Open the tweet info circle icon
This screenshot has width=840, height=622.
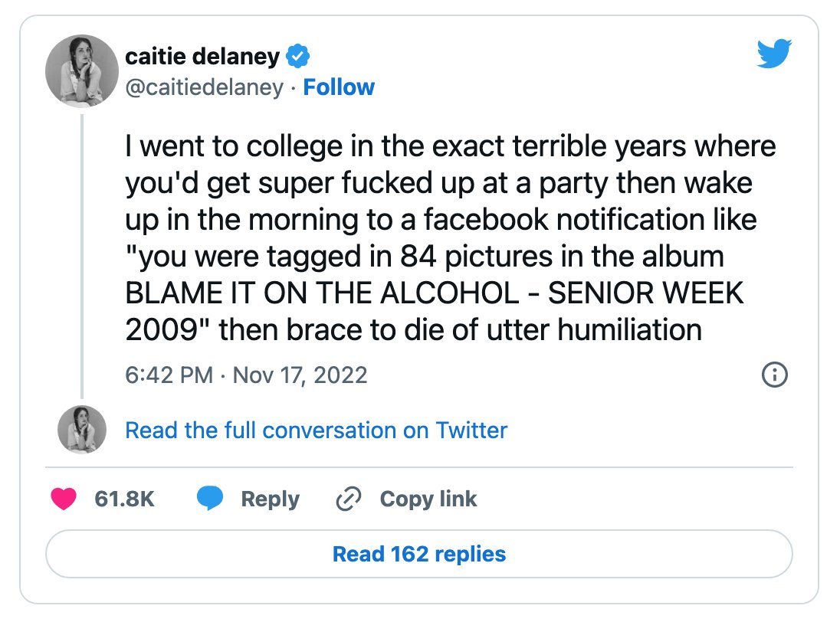[x=775, y=375]
